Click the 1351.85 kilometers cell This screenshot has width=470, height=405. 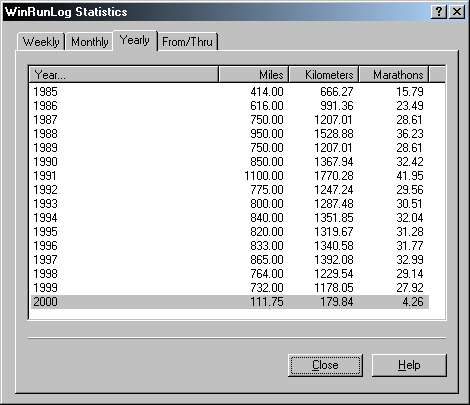point(334,218)
